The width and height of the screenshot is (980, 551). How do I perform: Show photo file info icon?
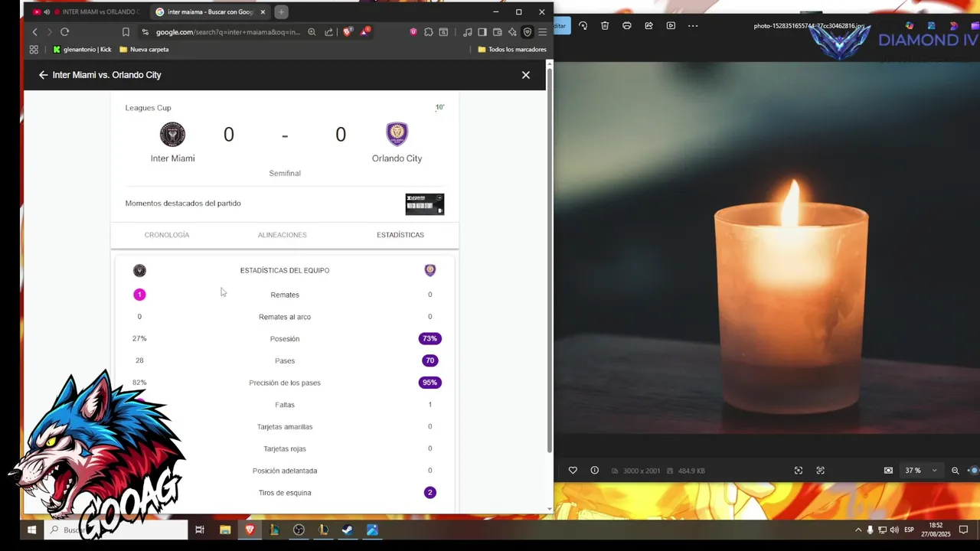pos(594,471)
